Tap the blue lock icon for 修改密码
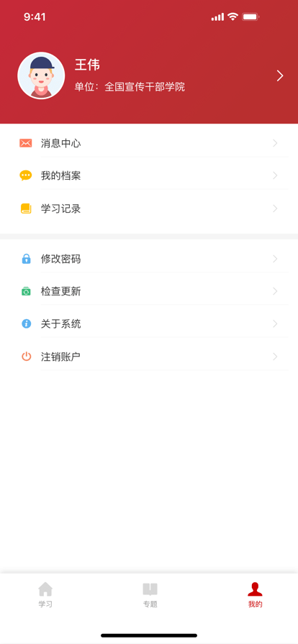298x644 pixels. coord(26,259)
